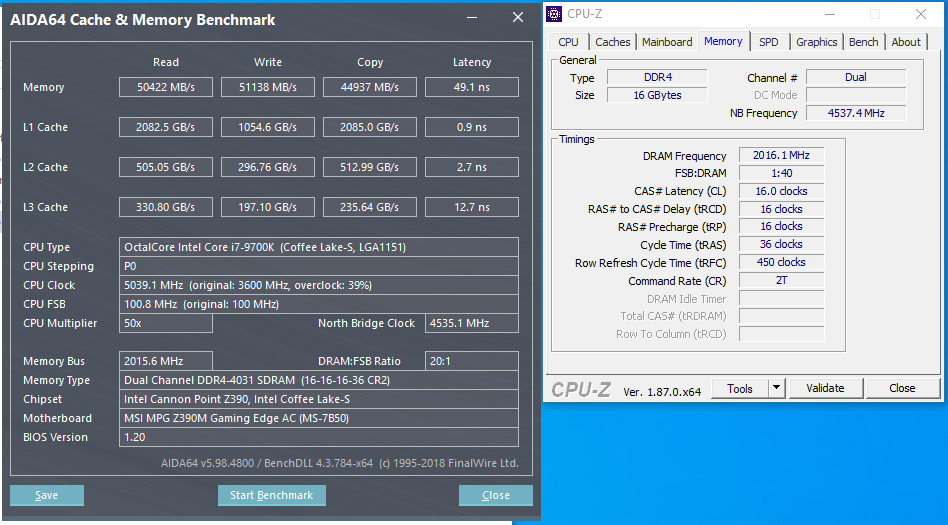Viewport: 948px width, 525px height.
Task: Click the Close button in AIDA64 benchmark
Action: (496, 495)
